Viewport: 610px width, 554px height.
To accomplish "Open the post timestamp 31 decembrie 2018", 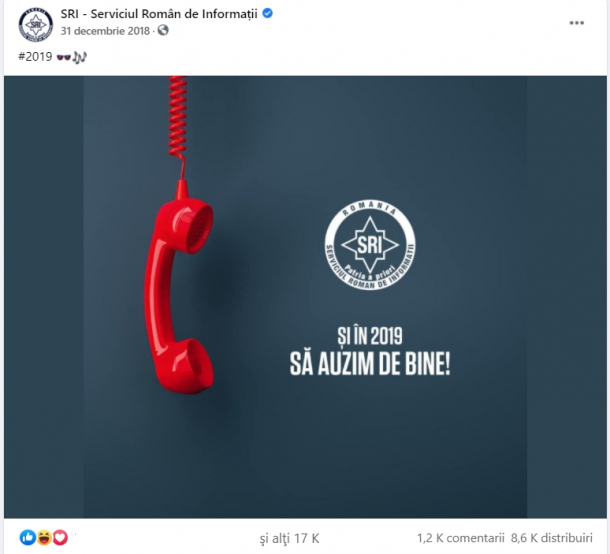I will click(x=105, y=31).
